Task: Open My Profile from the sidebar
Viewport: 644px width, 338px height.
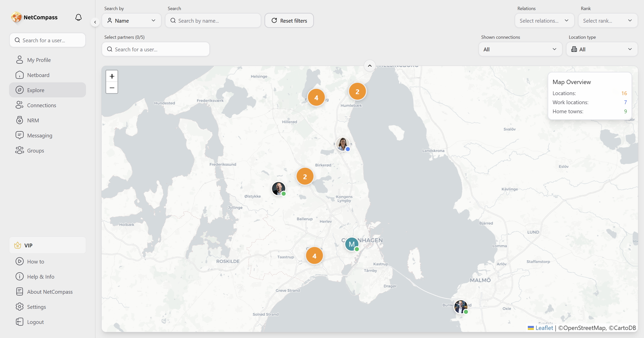Action: pyautogui.click(x=39, y=60)
